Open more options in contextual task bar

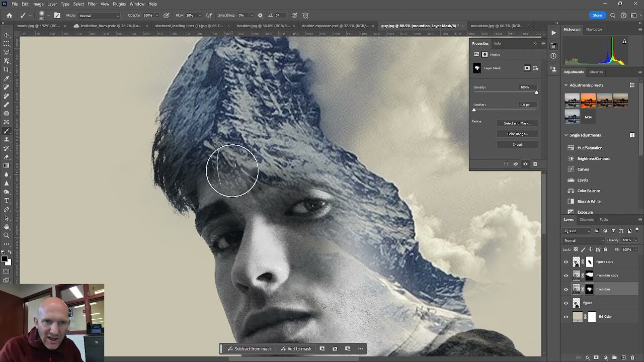tap(360, 349)
